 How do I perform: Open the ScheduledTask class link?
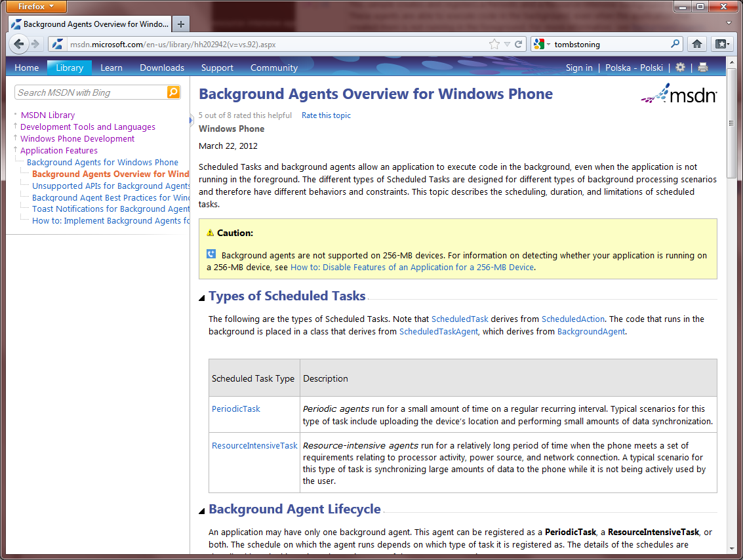click(460, 319)
